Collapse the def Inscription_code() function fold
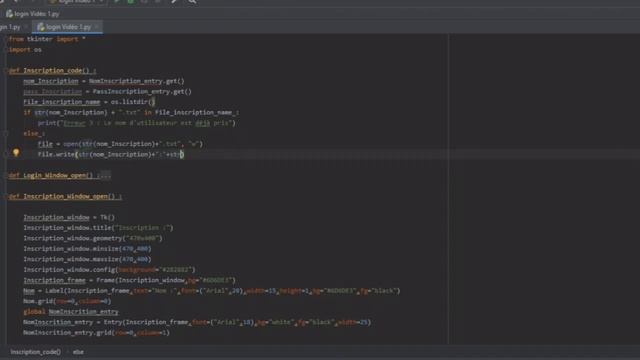Image resolution: width=640 pixels, height=360 pixels. [6, 71]
